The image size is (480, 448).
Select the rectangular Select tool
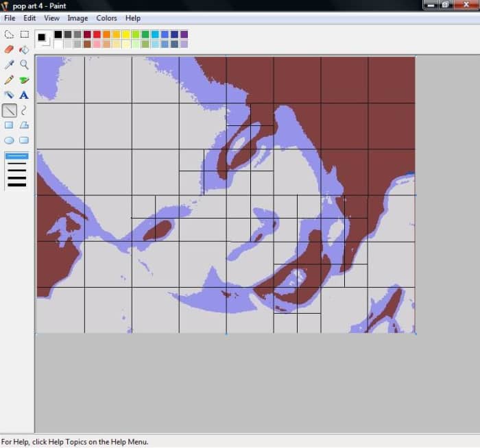(24, 34)
